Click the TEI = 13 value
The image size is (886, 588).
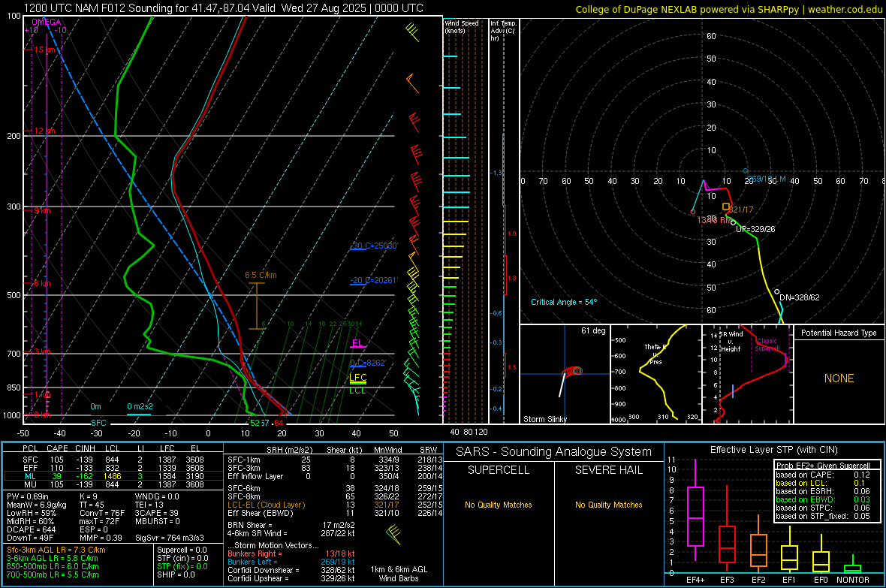(x=149, y=505)
